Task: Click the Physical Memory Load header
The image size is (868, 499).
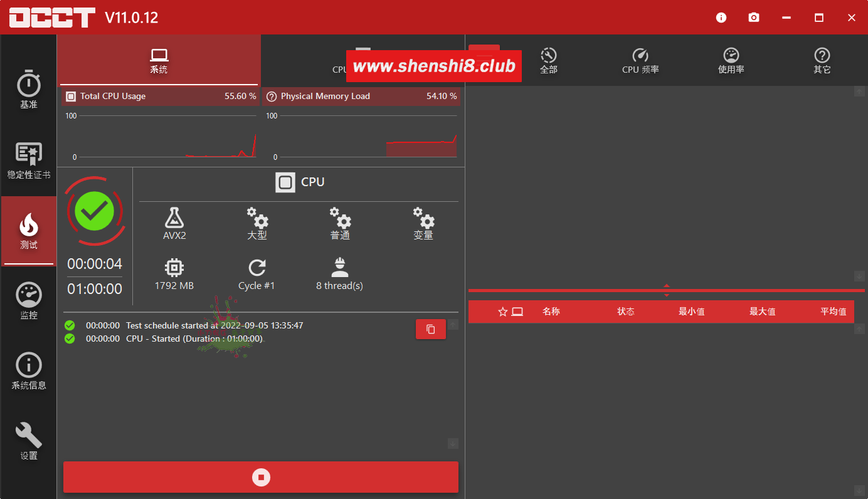Action: [361, 97]
